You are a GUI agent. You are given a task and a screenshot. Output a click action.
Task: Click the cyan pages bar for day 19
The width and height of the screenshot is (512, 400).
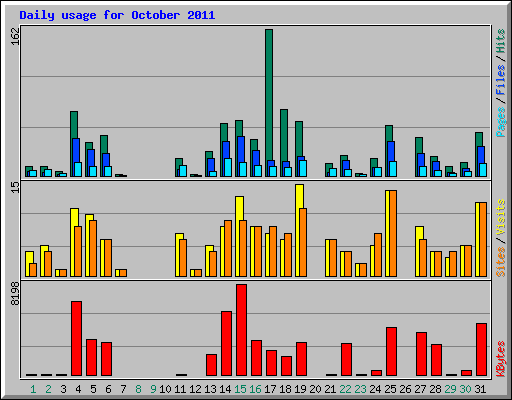[303, 168]
